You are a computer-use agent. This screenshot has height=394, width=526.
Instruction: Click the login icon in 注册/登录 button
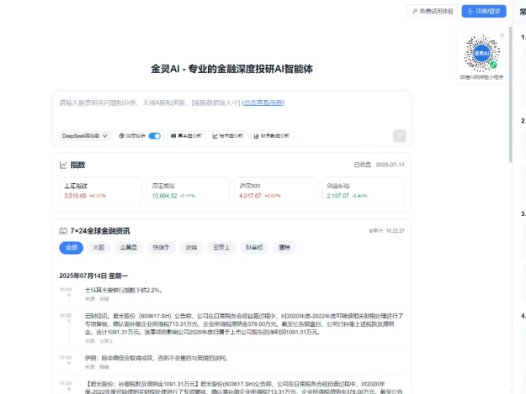coord(470,11)
